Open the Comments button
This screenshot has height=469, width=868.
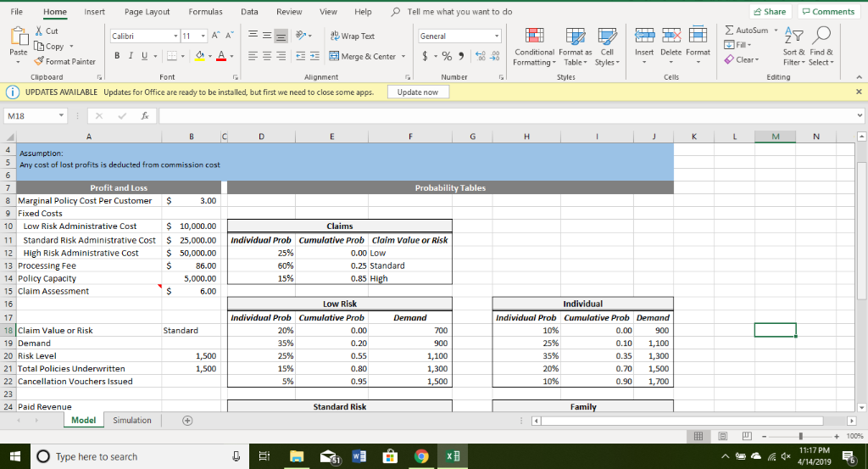pos(829,12)
